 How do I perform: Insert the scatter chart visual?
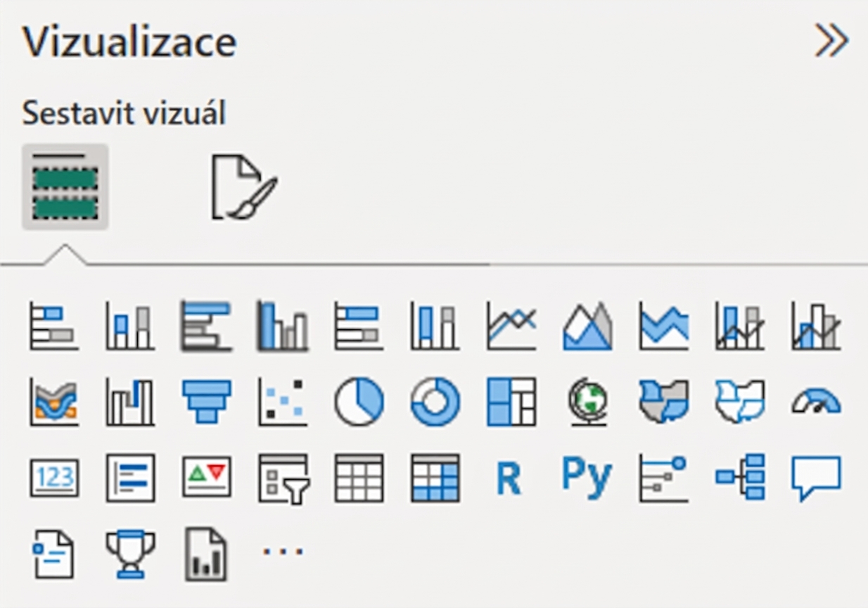tap(282, 402)
